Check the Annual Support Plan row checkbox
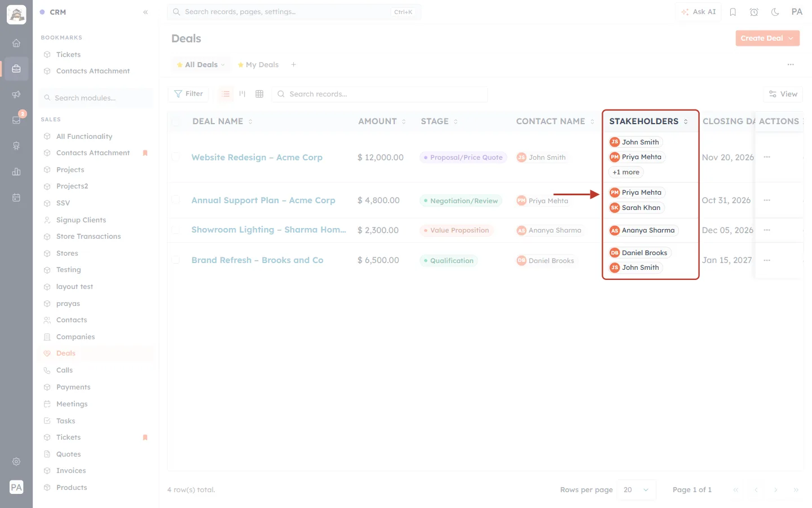Image resolution: width=812 pixels, height=508 pixels. [x=176, y=200]
